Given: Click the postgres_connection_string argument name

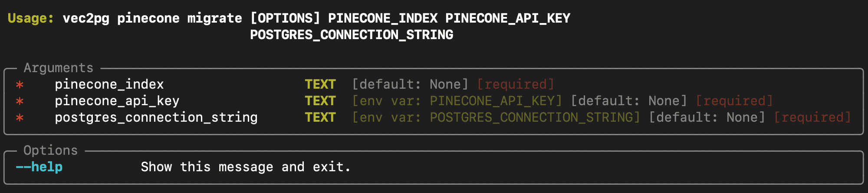Looking at the screenshot, I should pos(156,117).
